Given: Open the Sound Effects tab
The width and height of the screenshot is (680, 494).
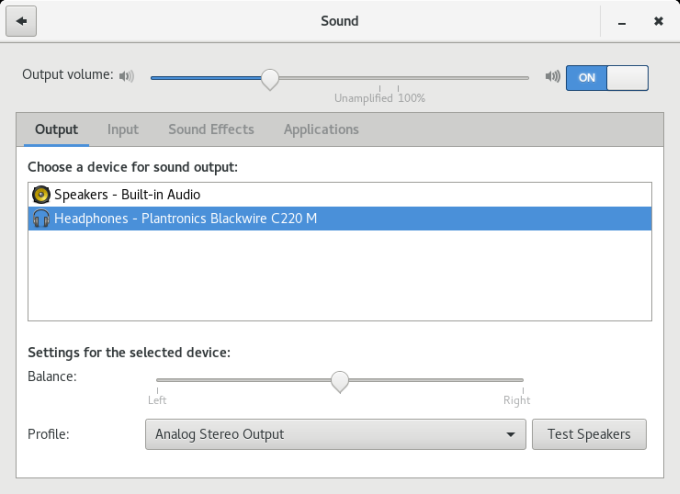Looking at the screenshot, I should click(x=211, y=129).
